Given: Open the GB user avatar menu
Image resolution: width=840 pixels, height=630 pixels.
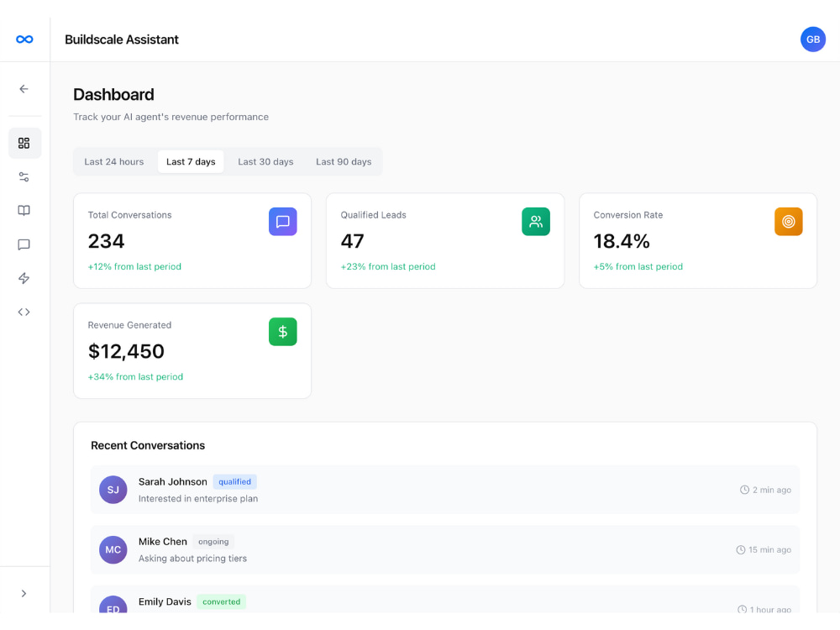Looking at the screenshot, I should (x=812, y=39).
